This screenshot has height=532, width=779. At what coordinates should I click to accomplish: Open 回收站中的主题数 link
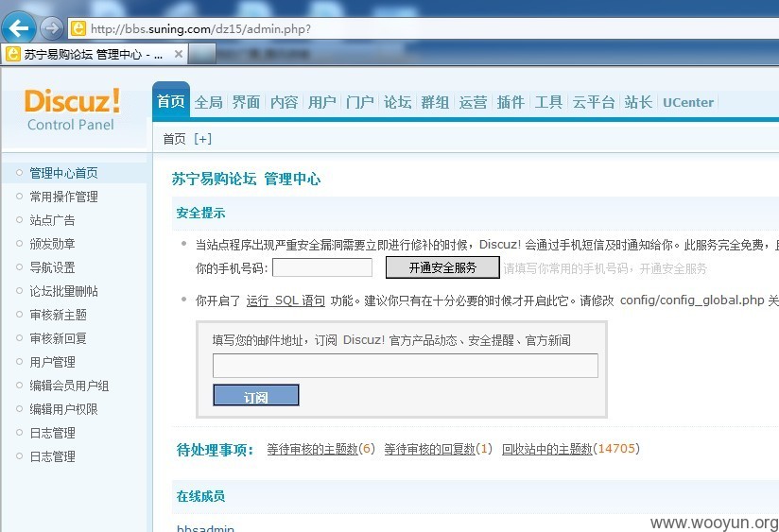point(547,449)
